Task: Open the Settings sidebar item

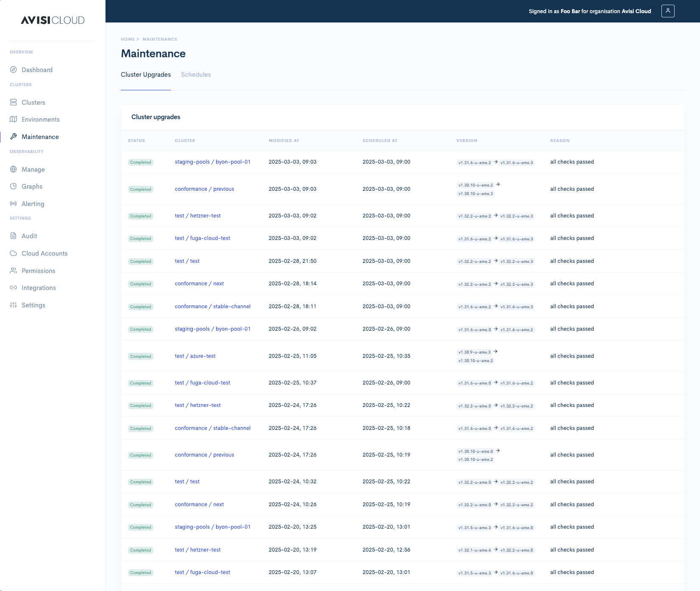Action: (33, 305)
